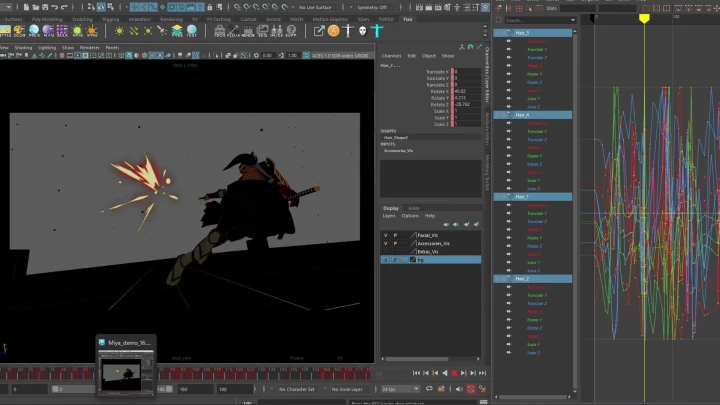The height and width of the screenshot is (405, 720).
Task: Click the red stop playback button
Action: (x=454, y=373)
